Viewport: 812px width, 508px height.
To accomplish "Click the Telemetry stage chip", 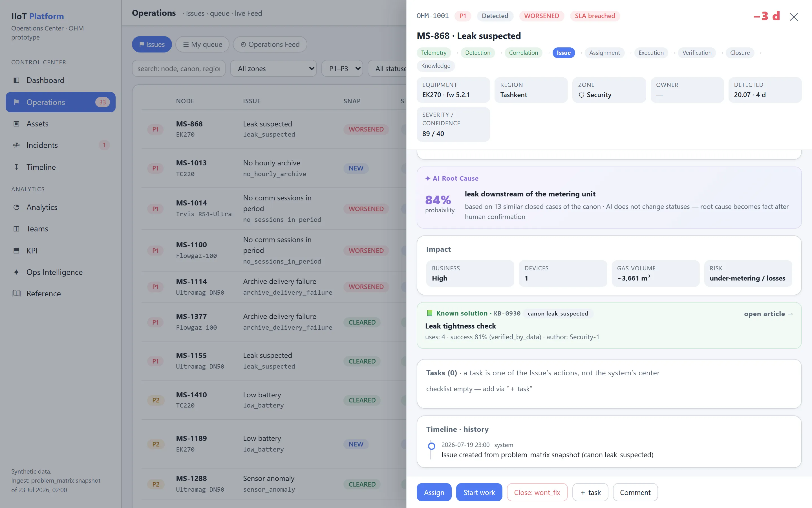I will pos(434,53).
